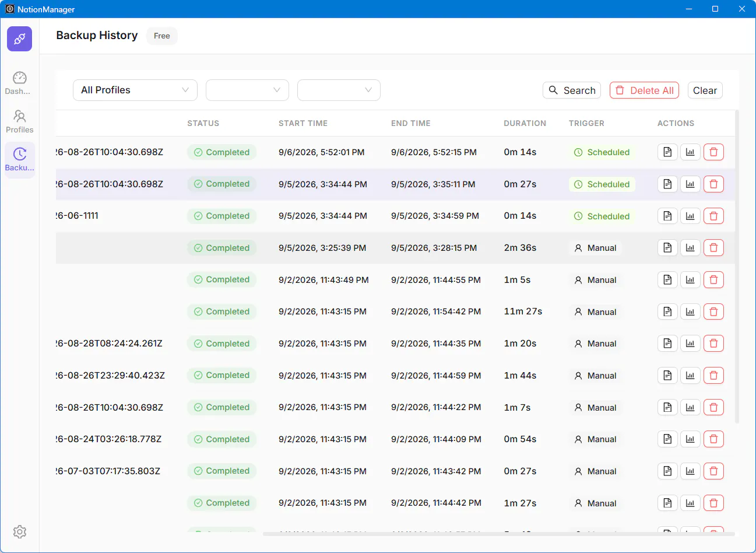
Task: Show stats for the 1m 20s backup
Action: coord(690,344)
